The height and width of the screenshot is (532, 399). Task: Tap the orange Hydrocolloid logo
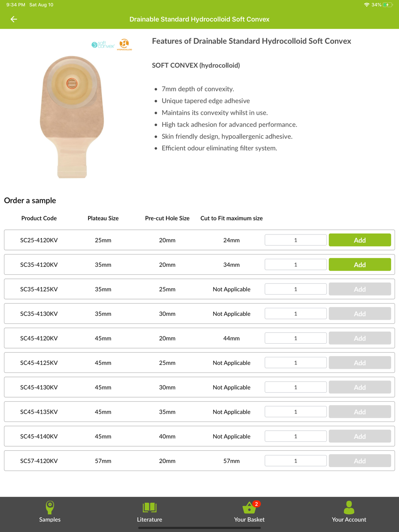click(124, 44)
